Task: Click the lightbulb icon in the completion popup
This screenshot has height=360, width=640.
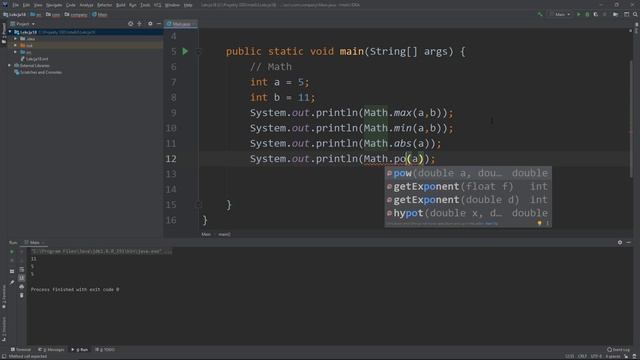Action: point(540,223)
